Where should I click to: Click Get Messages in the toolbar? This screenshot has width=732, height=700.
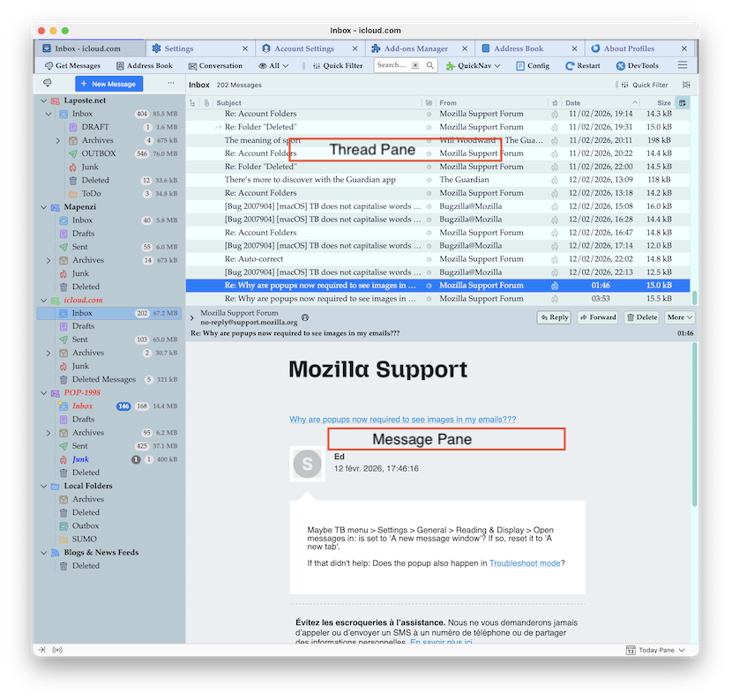(72, 66)
